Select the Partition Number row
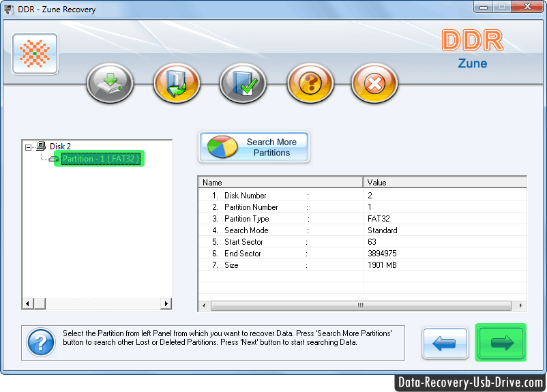 pyautogui.click(x=362, y=207)
